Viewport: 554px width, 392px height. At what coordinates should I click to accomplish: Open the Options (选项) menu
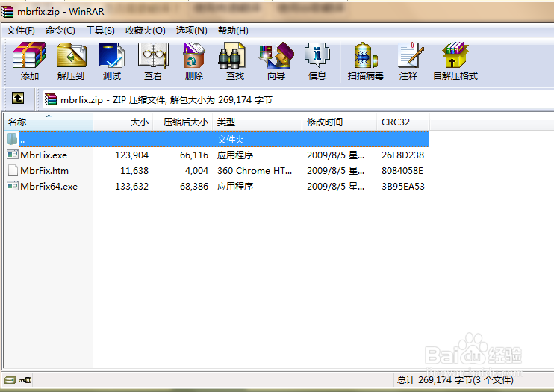coord(191,31)
